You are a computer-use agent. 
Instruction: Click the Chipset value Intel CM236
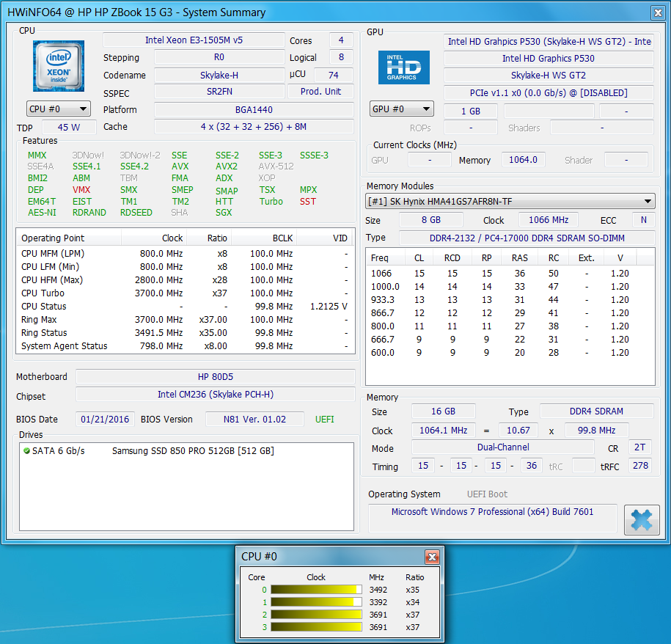pyautogui.click(x=216, y=394)
